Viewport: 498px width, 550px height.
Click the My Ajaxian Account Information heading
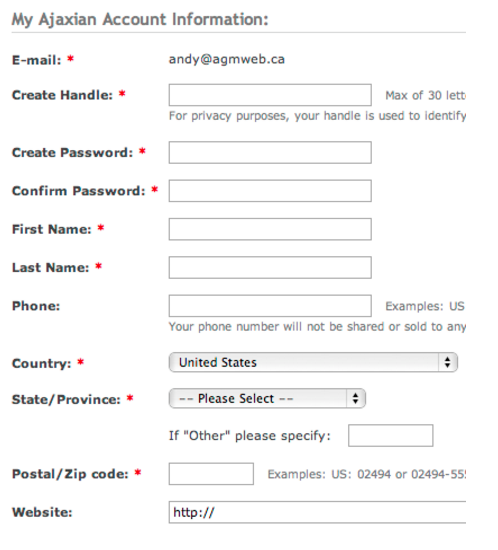pyautogui.click(x=140, y=20)
